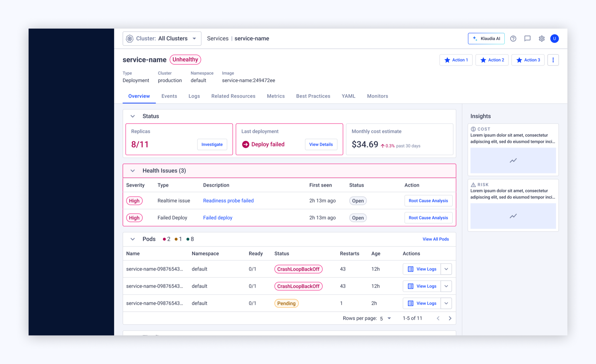Screen dimensions: 596x364
Task: Click the Cost insight chart thumbnail
Action: coord(513,160)
